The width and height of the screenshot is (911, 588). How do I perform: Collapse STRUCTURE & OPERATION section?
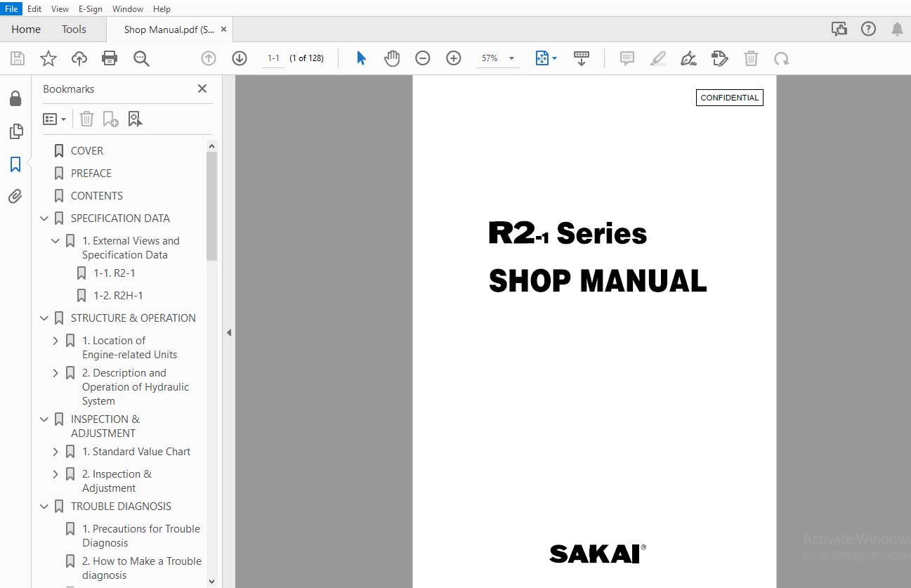coord(44,318)
